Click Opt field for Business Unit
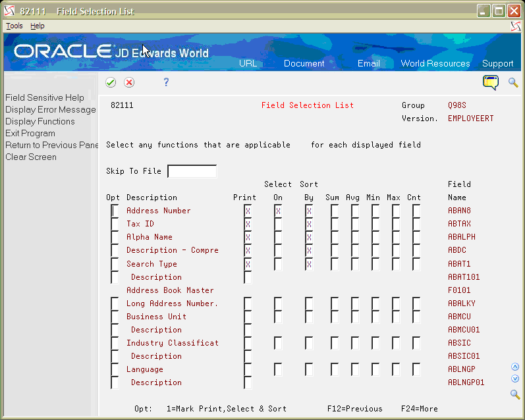The width and height of the screenshot is (525, 420). pyautogui.click(x=115, y=317)
